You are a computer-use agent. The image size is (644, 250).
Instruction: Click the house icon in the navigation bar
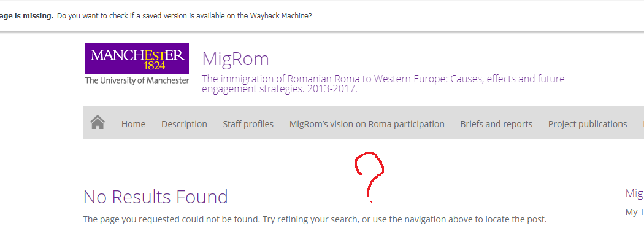tap(98, 123)
